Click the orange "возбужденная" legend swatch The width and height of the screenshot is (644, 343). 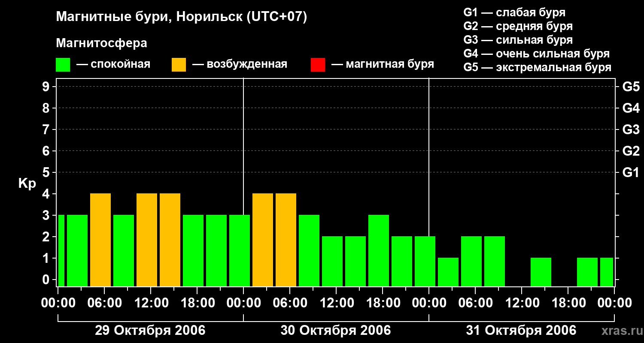point(179,65)
